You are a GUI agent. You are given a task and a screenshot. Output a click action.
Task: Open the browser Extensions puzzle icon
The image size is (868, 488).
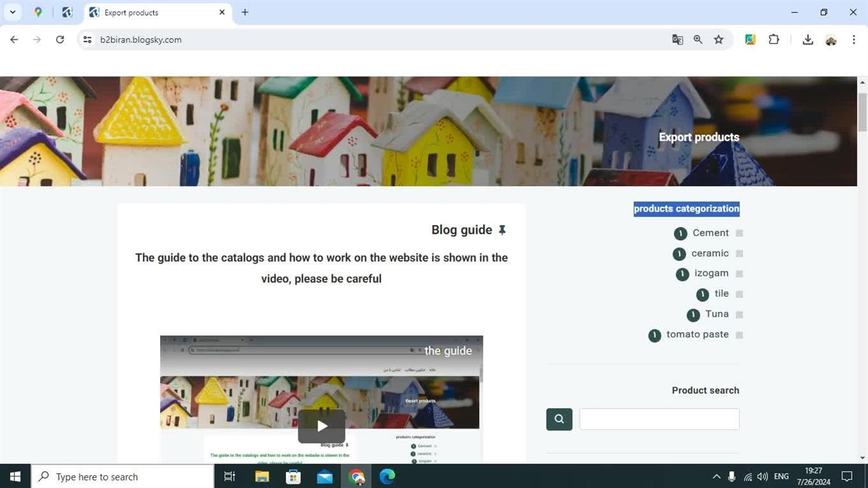[774, 40]
